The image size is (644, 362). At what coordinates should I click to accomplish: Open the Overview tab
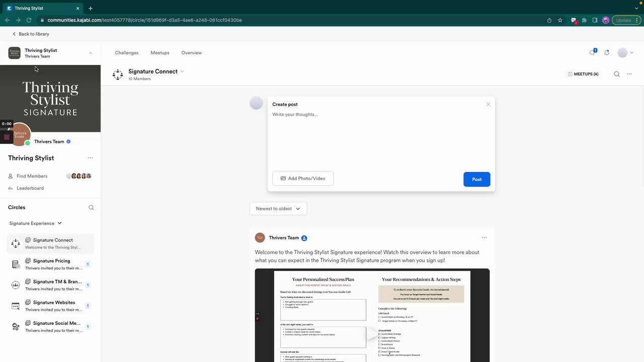pos(192,53)
